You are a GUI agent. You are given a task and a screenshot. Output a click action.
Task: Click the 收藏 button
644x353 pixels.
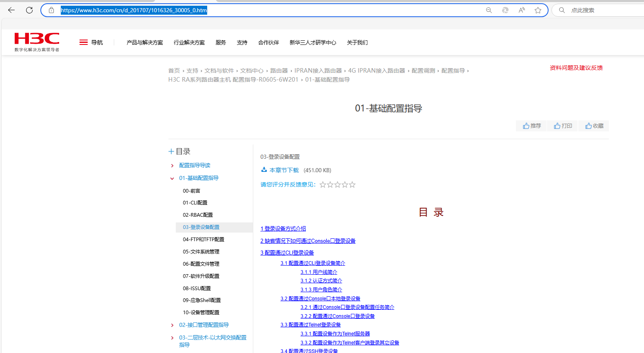point(594,126)
